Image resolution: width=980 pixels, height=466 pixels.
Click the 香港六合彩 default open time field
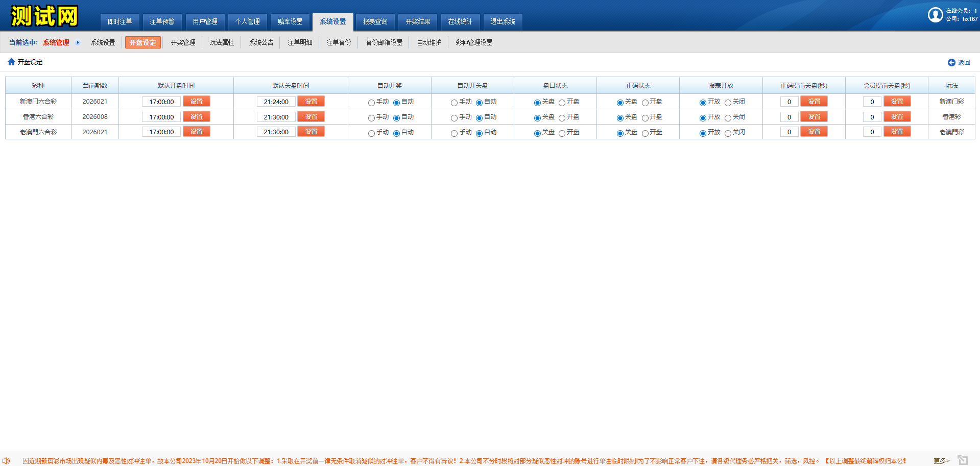point(161,117)
